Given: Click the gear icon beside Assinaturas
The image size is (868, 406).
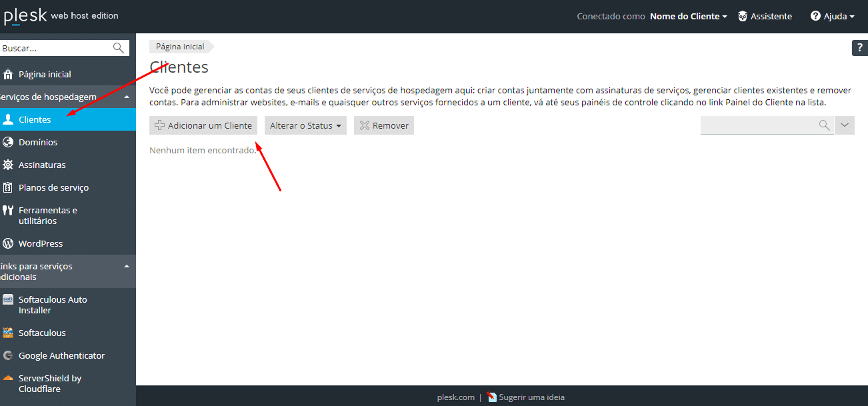Looking at the screenshot, I should click(x=8, y=165).
